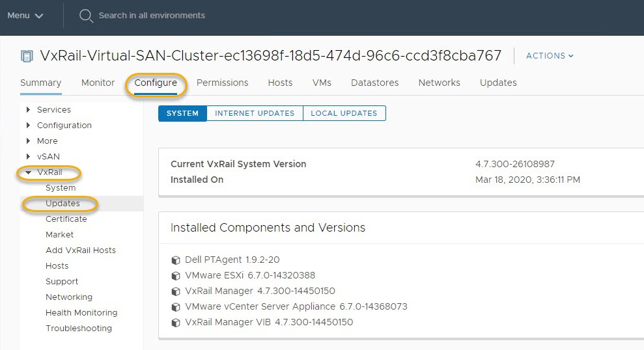Open the Actions dropdown menu
The width and height of the screenshot is (644, 350).
point(550,56)
